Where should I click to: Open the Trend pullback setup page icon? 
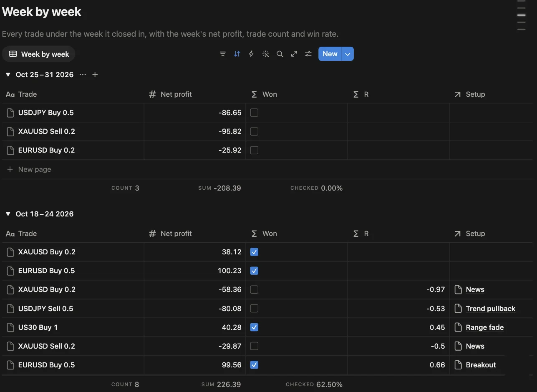click(x=458, y=309)
